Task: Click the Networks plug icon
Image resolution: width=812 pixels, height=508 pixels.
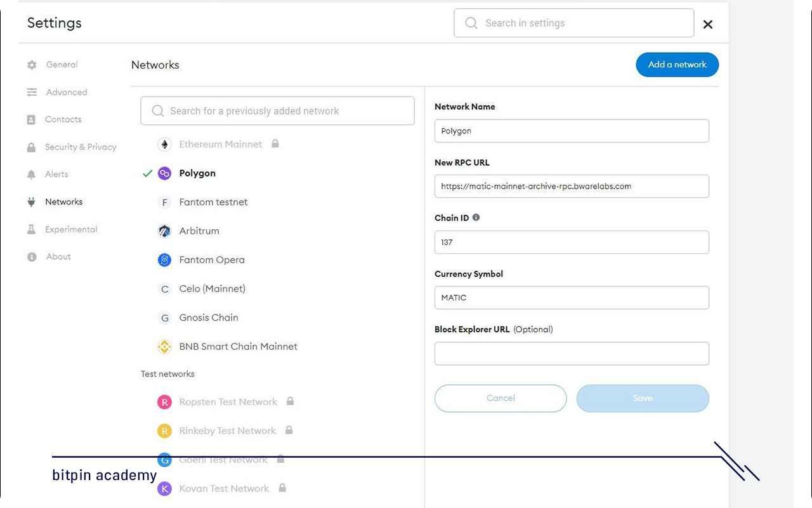Action: pyautogui.click(x=31, y=202)
